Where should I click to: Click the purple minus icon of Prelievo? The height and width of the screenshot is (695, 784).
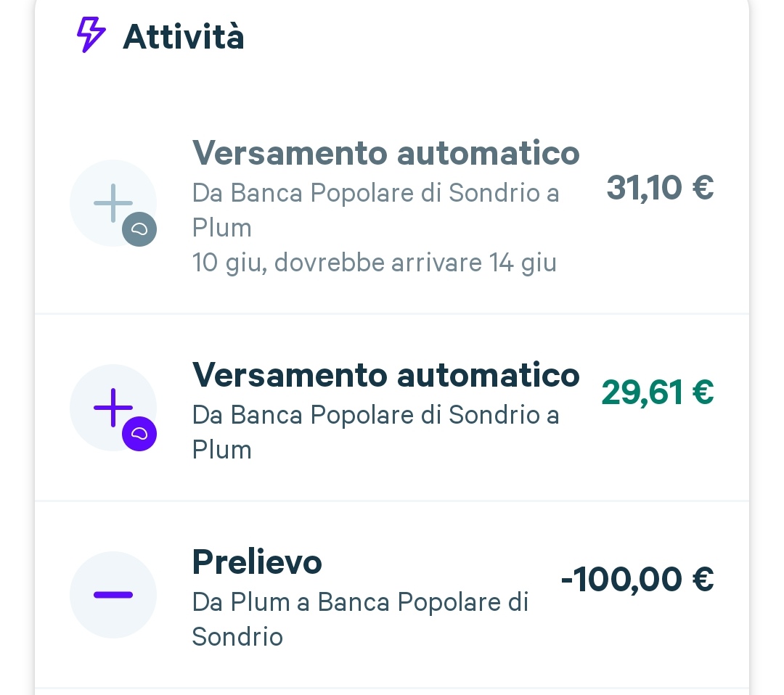pyautogui.click(x=113, y=595)
